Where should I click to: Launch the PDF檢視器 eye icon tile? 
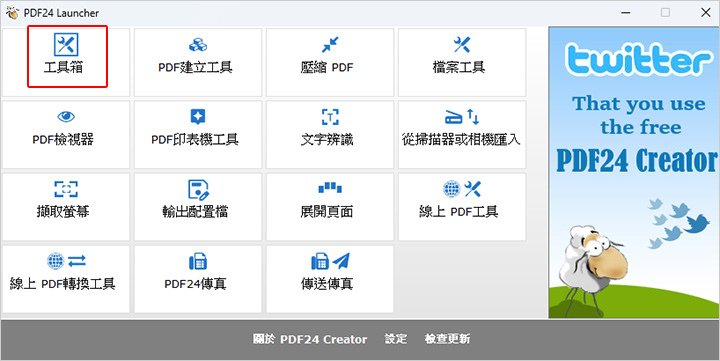66,135
